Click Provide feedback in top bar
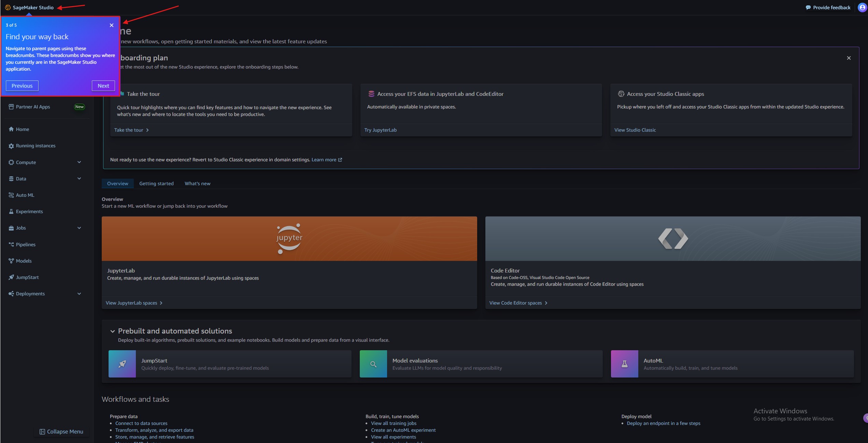The image size is (868, 443). [x=828, y=8]
